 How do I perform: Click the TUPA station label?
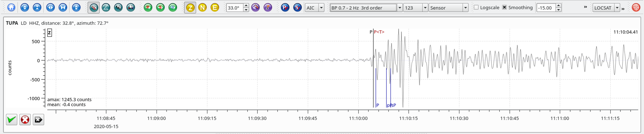click(12, 23)
